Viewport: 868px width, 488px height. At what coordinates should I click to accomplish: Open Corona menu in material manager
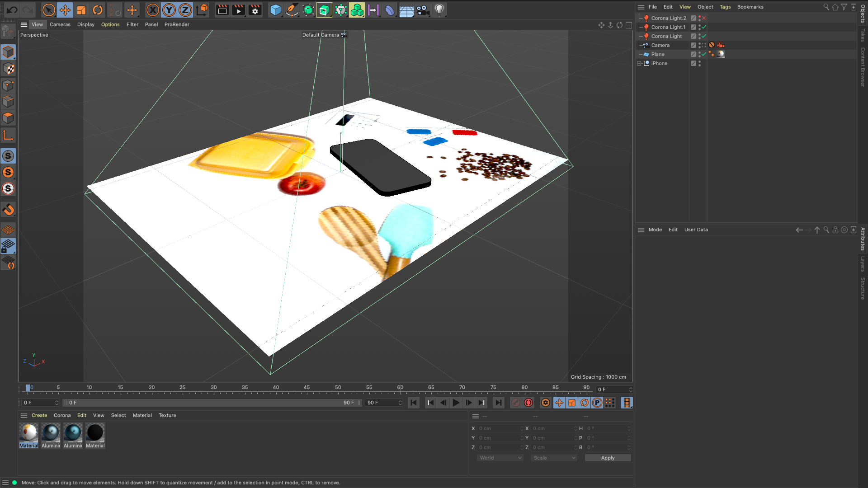[x=62, y=415]
